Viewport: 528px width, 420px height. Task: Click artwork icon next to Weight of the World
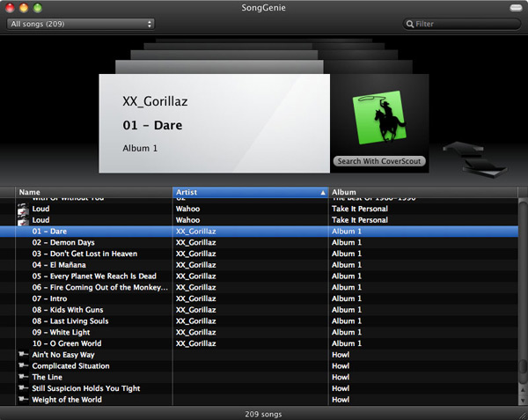[x=23, y=399]
